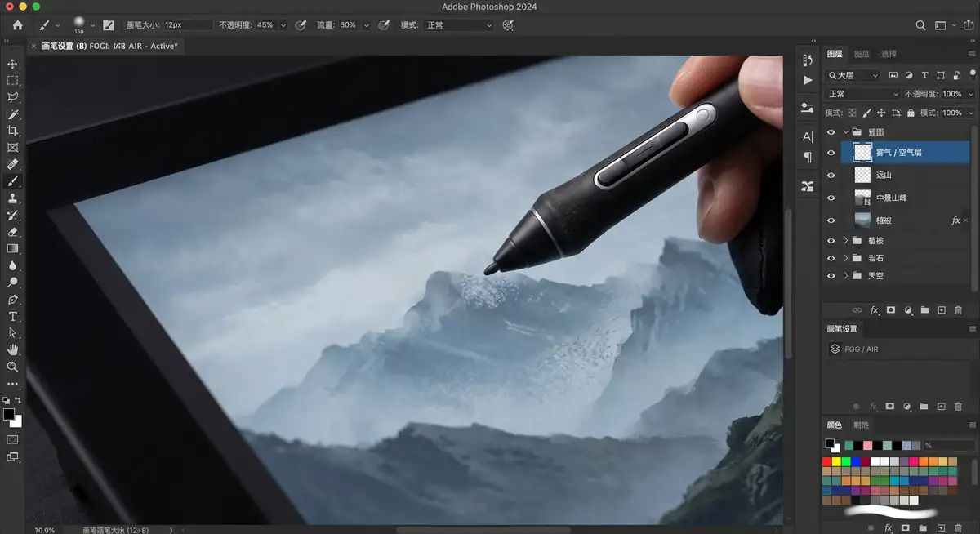Click the create new layer button in the Layers panel
980x534 pixels.
pos(942,310)
